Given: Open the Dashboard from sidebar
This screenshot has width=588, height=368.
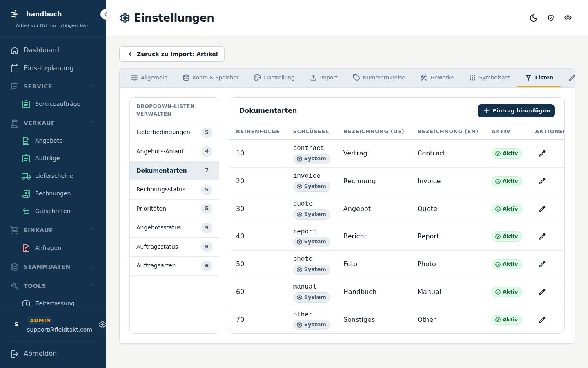Looking at the screenshot, I should coord(53,50).
